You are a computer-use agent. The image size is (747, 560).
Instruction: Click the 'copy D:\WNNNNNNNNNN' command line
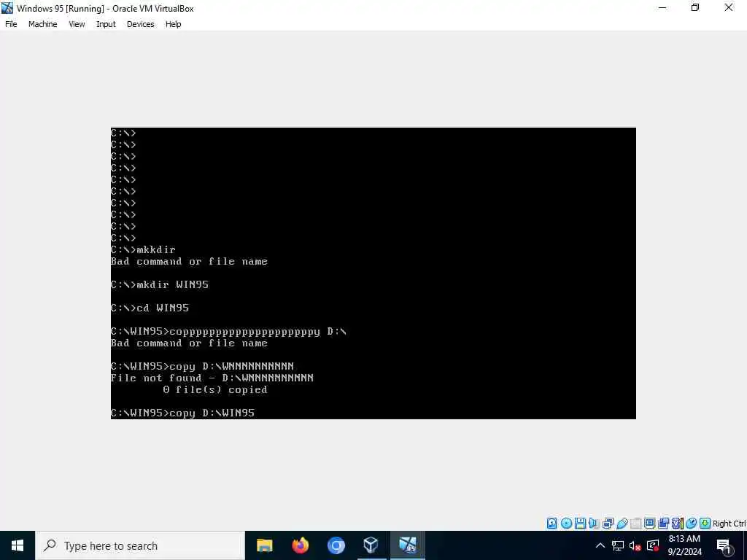click(x=202, y=366)
